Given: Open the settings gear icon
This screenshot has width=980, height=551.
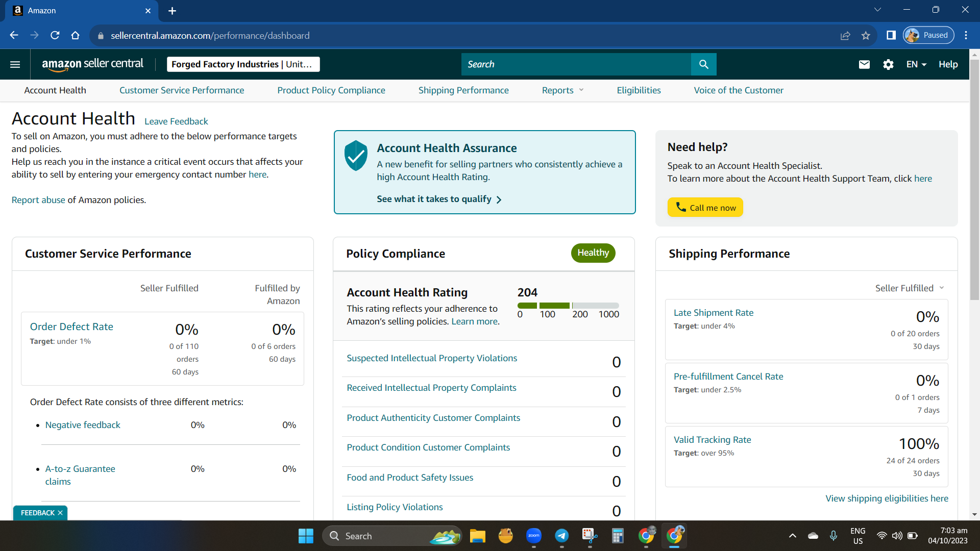Looking at the screenshot, I should pos(888,64).
